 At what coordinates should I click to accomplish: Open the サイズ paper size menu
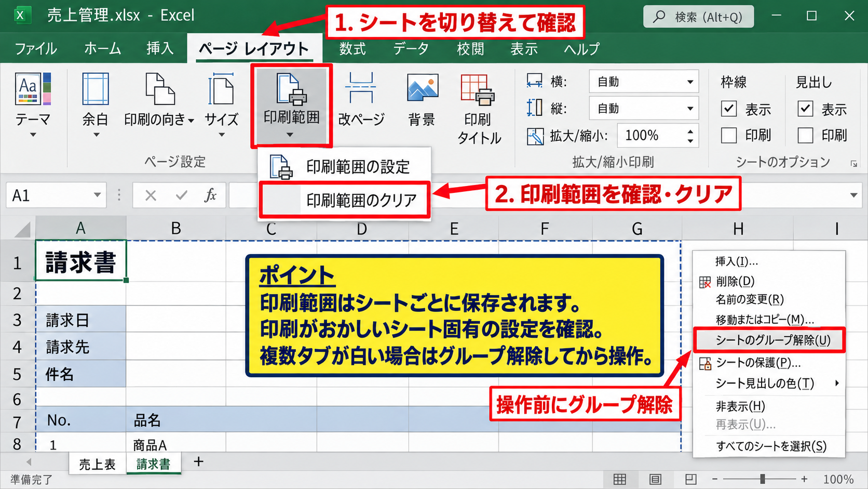click(221, 105)
